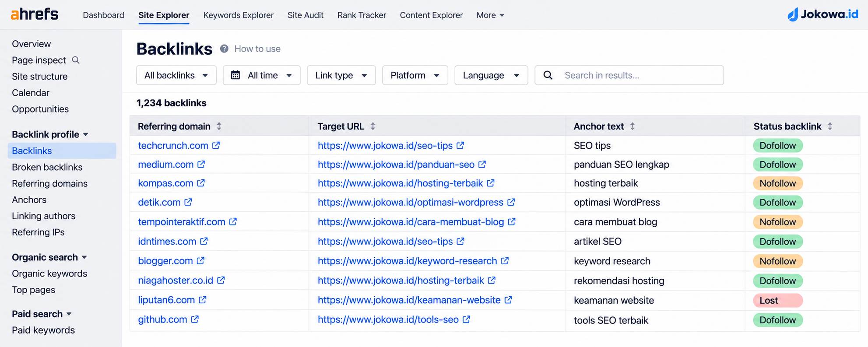Open the Link type filter dropdown
The image size is (868, 347).
pos(341,75)
